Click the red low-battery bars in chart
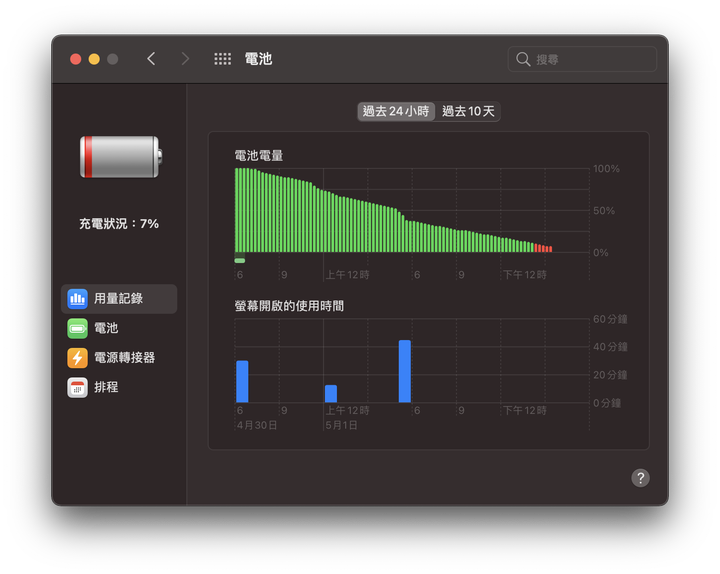 point(543,248)
